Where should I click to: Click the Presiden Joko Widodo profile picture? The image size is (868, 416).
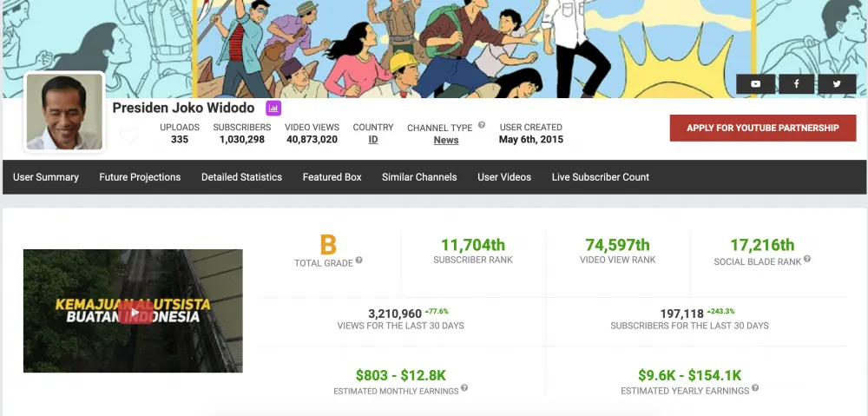pos(64,112)
